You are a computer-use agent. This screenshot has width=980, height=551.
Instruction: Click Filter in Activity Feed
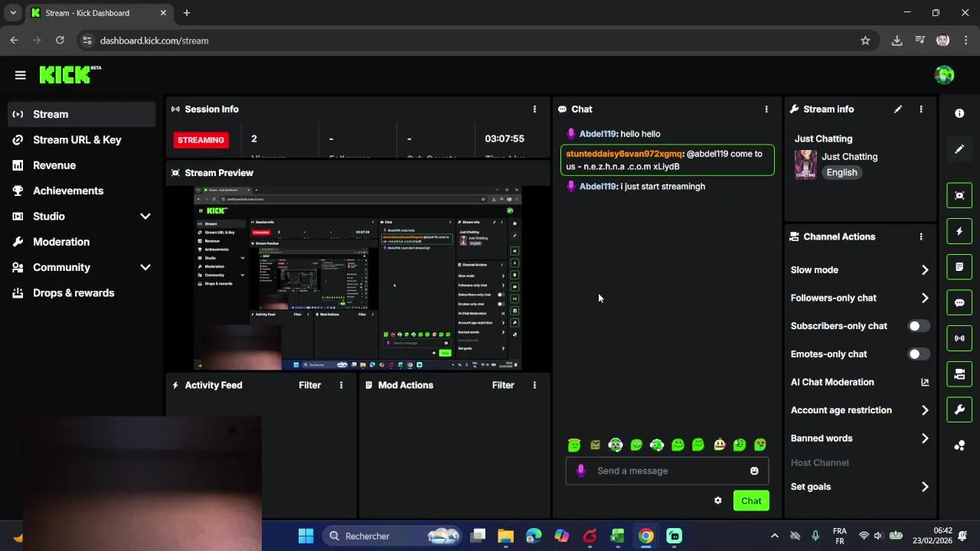click(310, 385)
